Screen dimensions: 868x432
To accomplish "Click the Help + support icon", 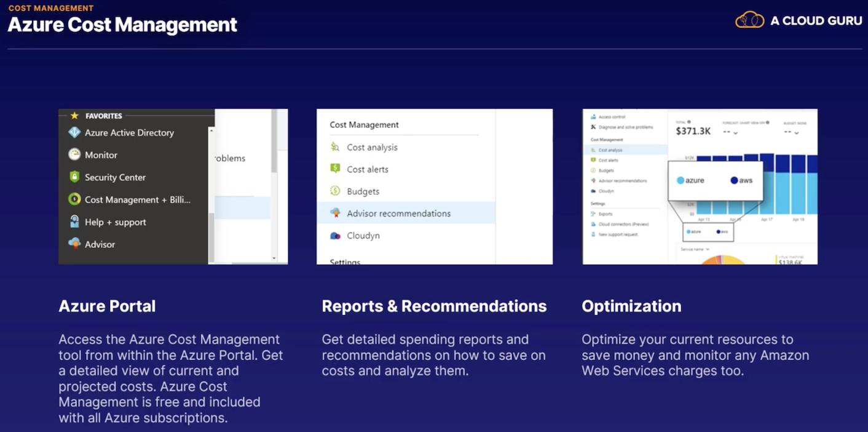I will pyautogui.click(x=74, y=222).
